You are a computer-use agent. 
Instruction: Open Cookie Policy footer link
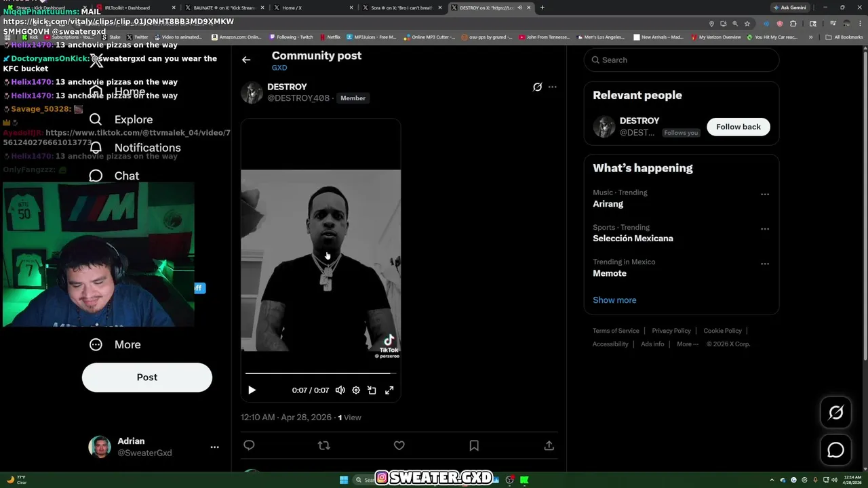point(722,331)
